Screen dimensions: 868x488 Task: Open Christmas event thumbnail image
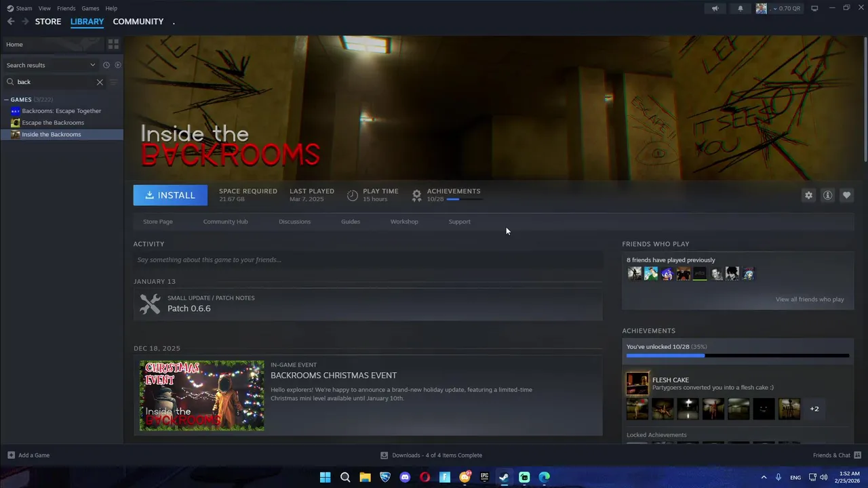202,396
